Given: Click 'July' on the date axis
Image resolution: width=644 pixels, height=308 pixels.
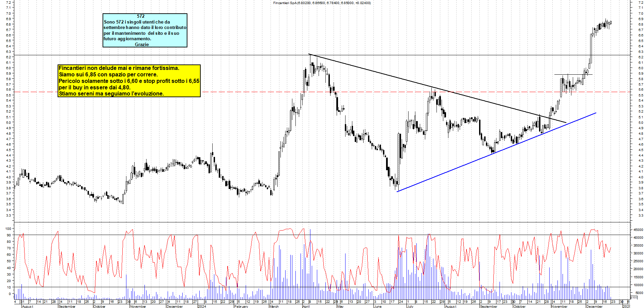Looking at the screenshot, I should tap(410, 306).
